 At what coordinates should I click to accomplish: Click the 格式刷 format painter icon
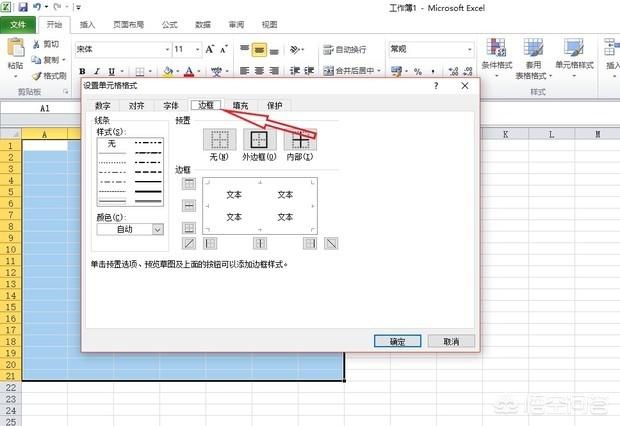pos(37,75)
